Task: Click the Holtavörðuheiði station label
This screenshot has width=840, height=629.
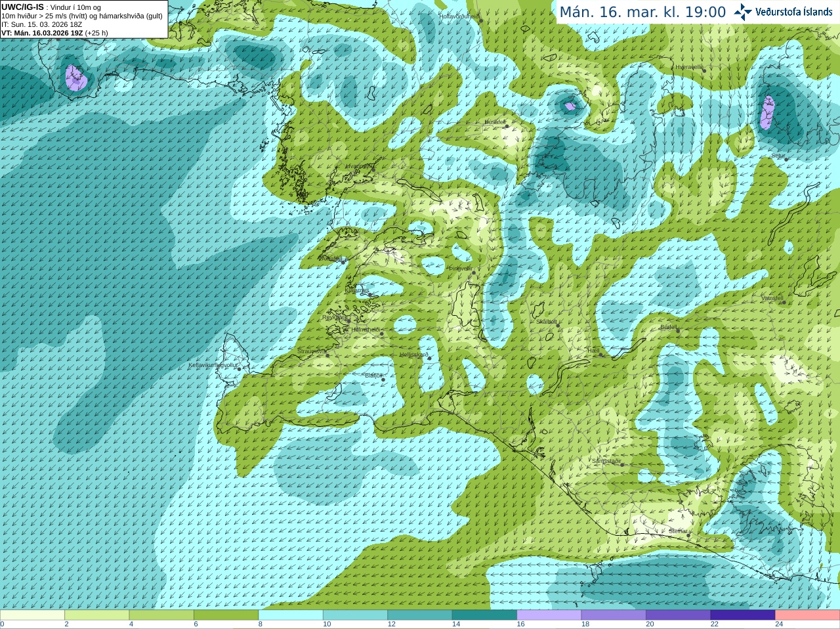Action: (x=459, y=16)
